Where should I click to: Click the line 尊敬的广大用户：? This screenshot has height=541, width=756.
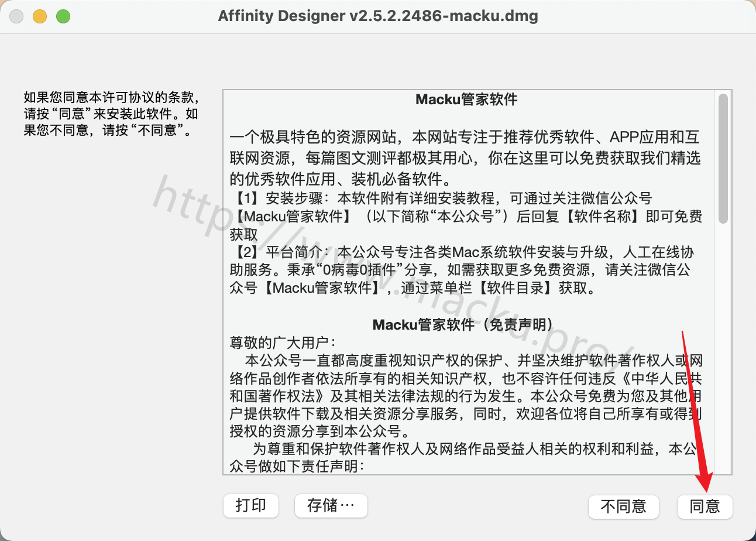point(283,342)
